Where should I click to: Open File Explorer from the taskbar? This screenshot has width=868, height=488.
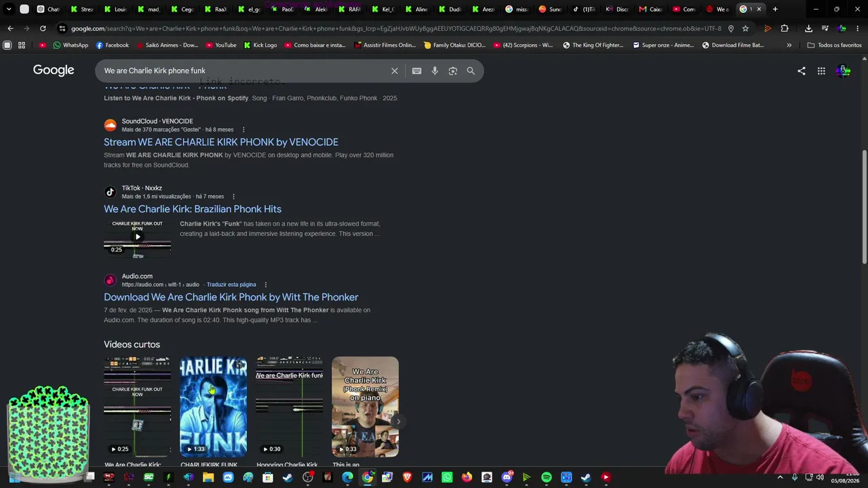point(208,477)
